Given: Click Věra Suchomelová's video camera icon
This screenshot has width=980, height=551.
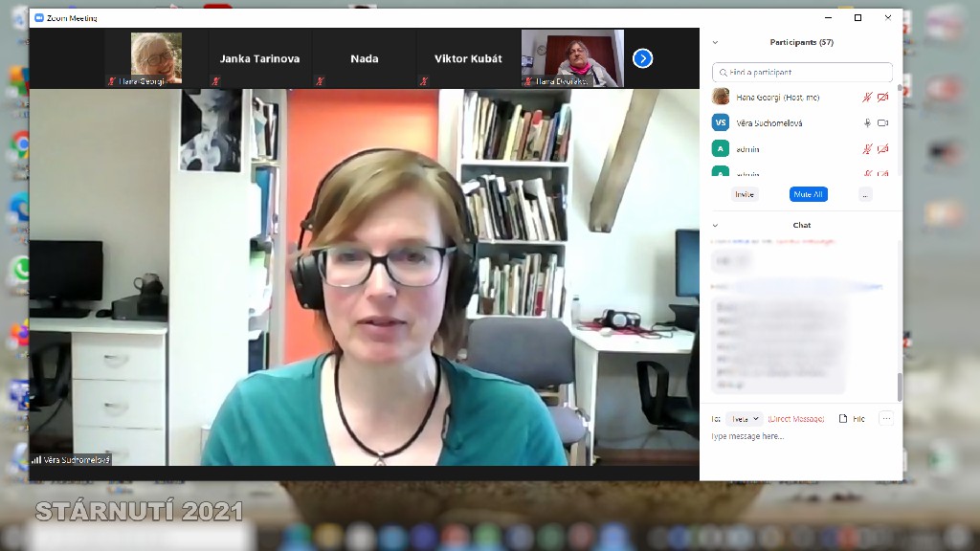Looking at the screenshot, I should [882, 123].
